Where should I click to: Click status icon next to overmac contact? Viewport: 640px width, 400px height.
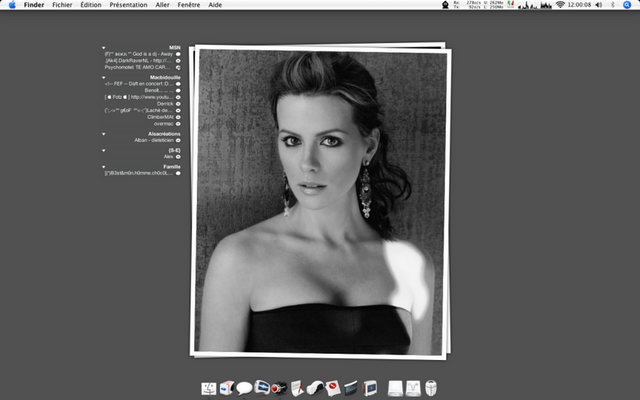178,124
